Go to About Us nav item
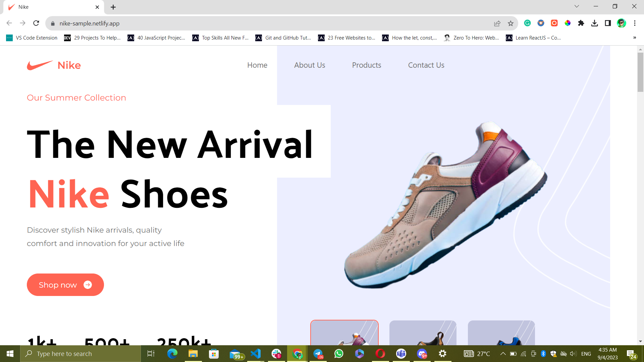The height and width of the screenshot is (362, 644). coord(310,65)
